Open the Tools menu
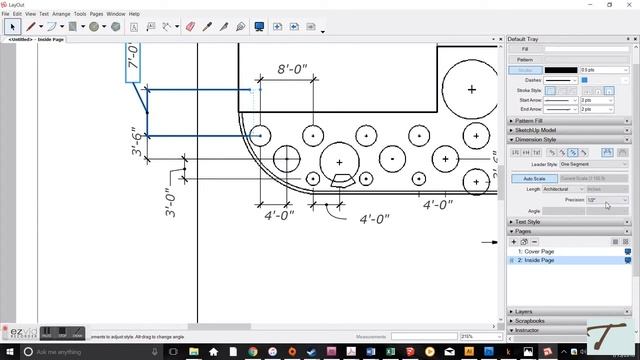Image resolution: width=640 pixels, height=360 pixels. point(80,14)
